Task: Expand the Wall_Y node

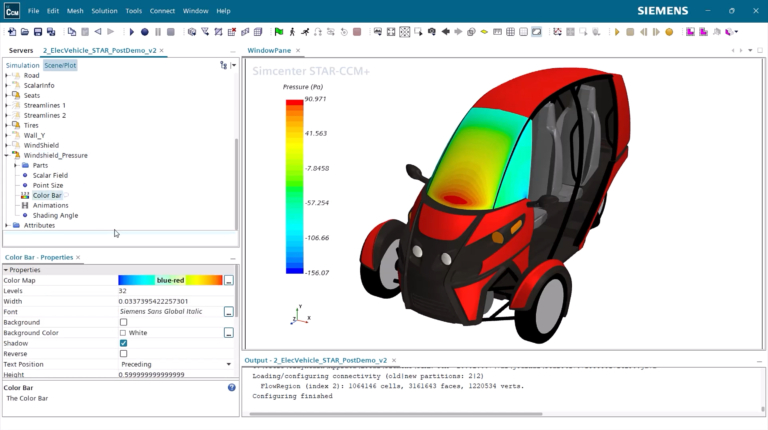Action: pyautogui.click(x=7, y=135)
